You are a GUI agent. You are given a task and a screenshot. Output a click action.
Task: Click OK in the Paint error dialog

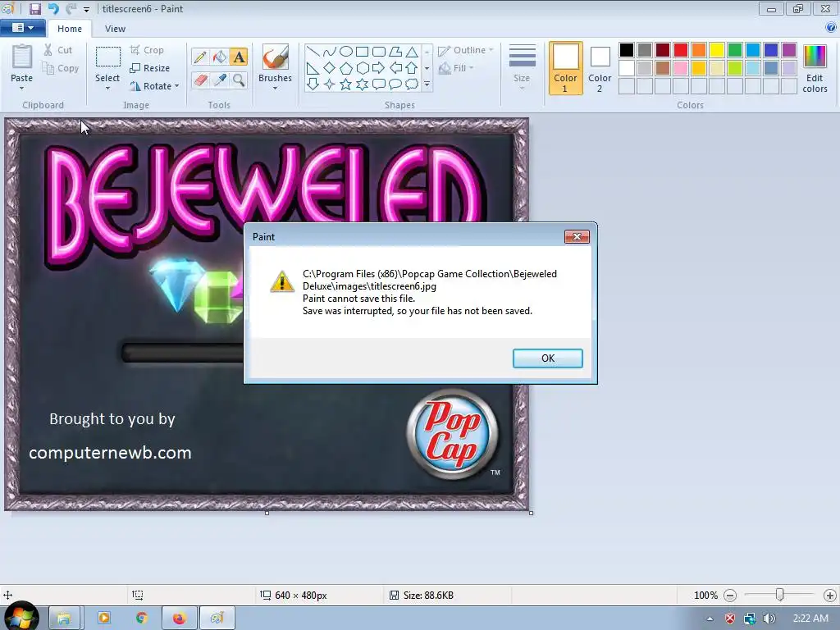pyautogui.click(x=547, y=358)
